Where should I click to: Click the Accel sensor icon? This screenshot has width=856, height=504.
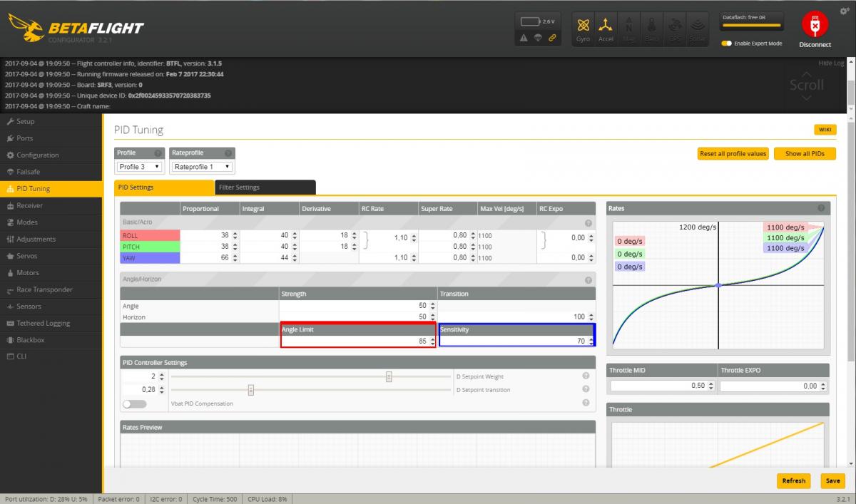pos(606,29)
